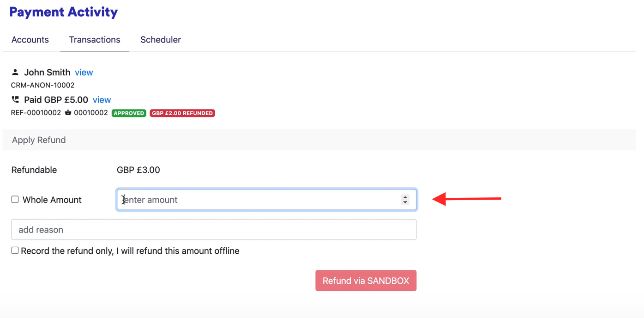View John Smith's customer record link

tap(84, 72)
